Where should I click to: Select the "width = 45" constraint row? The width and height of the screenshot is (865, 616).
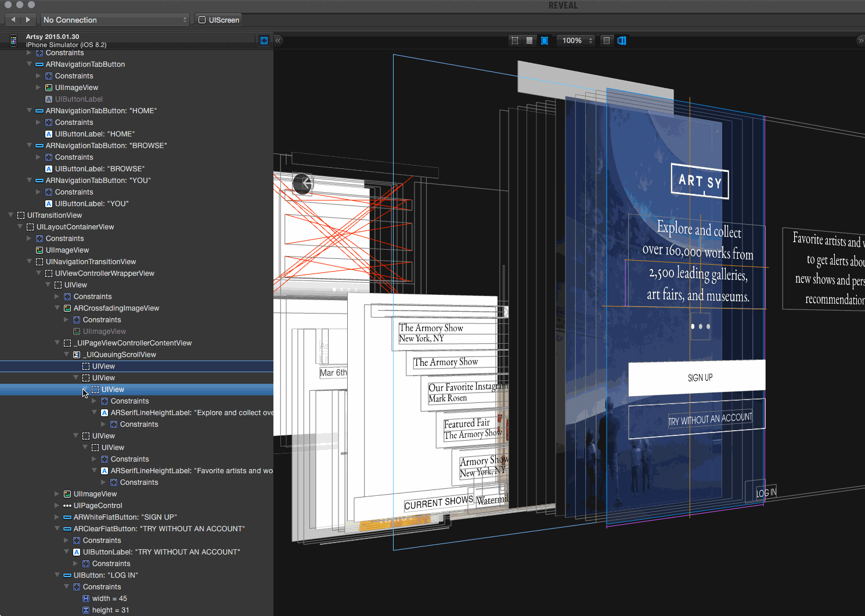coord(109,599)
